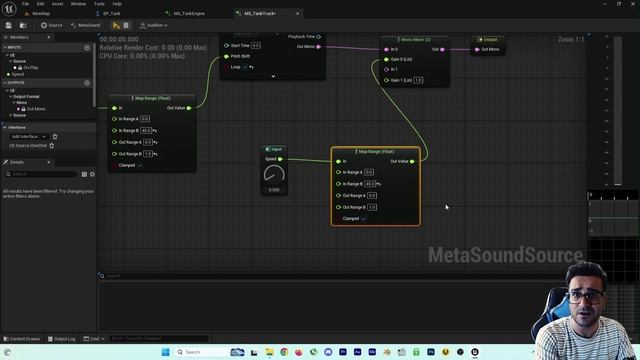The width and height of the screenshot is (640, 360).
Task: Open the Help menu
Action: tap(117, 4)
